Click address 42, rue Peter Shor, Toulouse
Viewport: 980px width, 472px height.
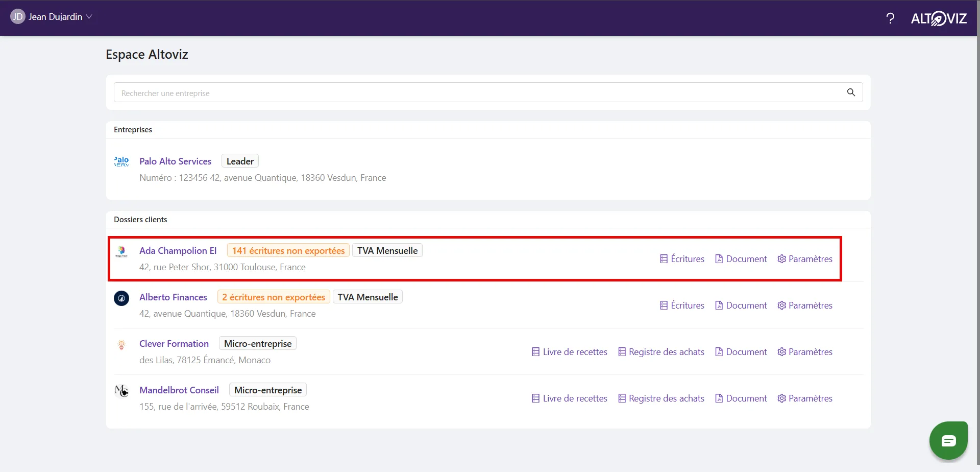[223, 267]
